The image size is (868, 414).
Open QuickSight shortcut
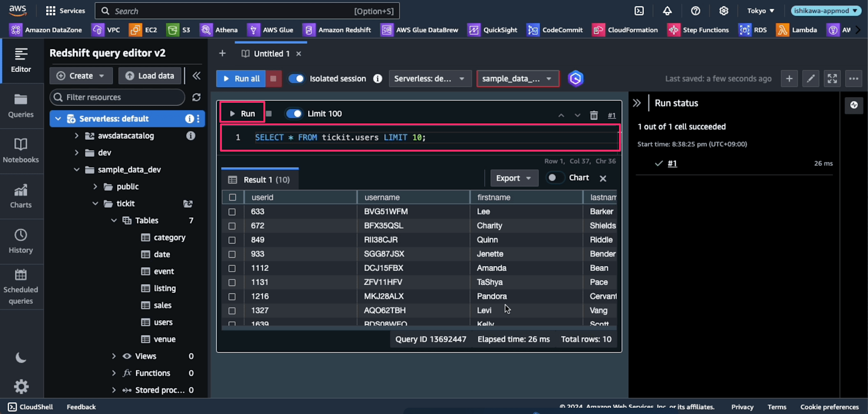click(x=493, y=30)
